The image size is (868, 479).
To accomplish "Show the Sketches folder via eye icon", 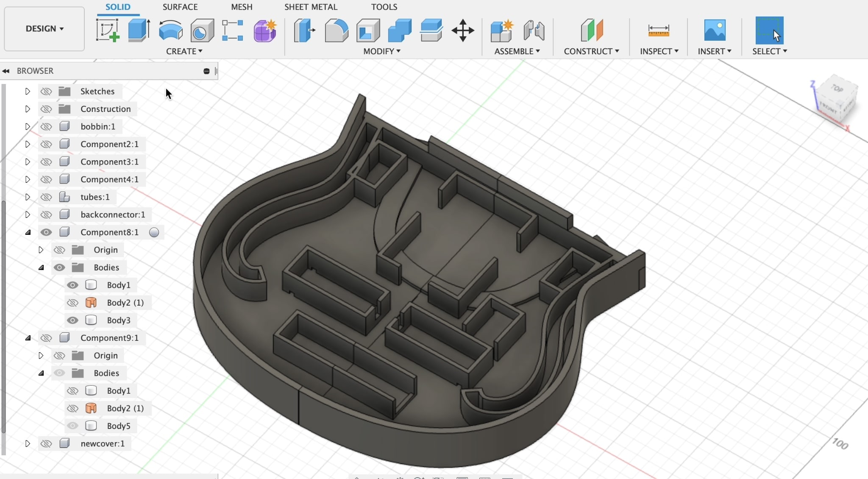I will click(x=46, y=91).
